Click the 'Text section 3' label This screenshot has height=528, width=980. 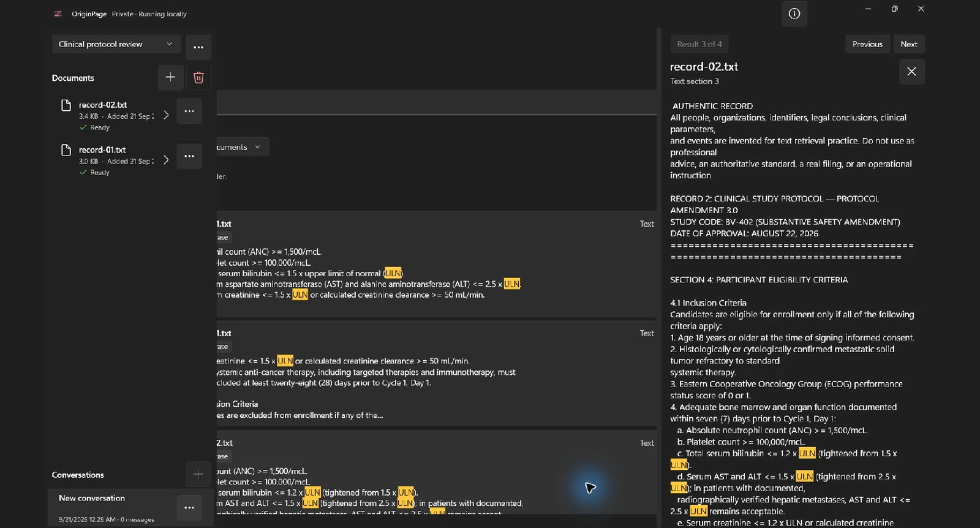pyautogui.click(x=695, y=81)
